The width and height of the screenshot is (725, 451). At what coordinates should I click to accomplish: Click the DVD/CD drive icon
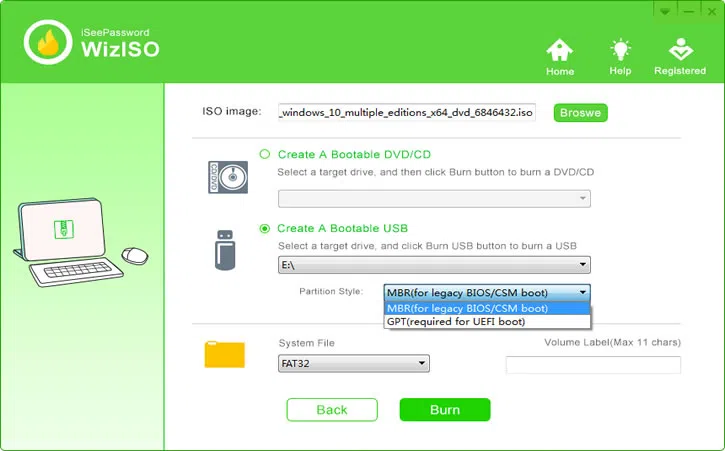[227, 177]
